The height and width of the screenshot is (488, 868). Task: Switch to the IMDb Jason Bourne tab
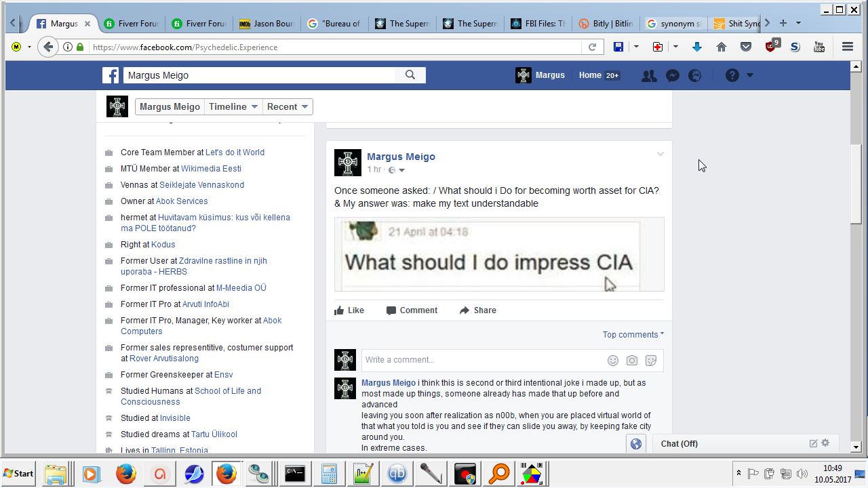tap(267, 24)
